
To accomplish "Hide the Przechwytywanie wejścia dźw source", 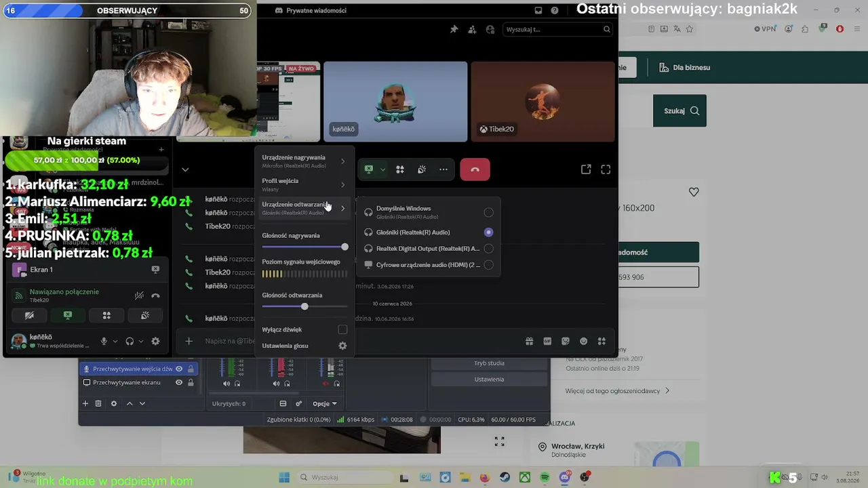I will tap(179, 369).
